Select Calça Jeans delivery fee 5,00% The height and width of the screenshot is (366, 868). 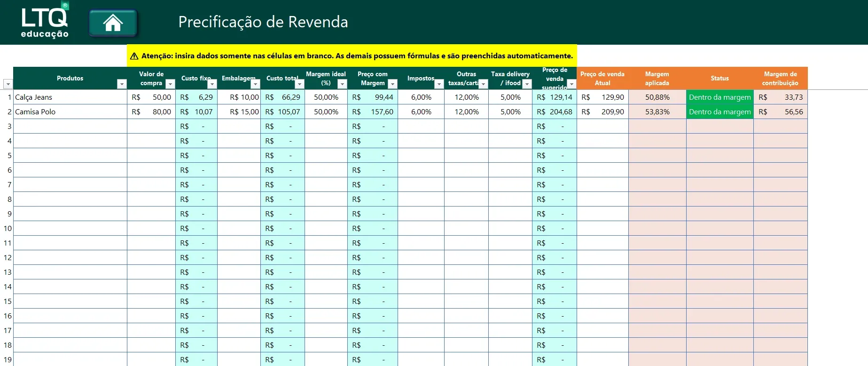coord(510,97)
